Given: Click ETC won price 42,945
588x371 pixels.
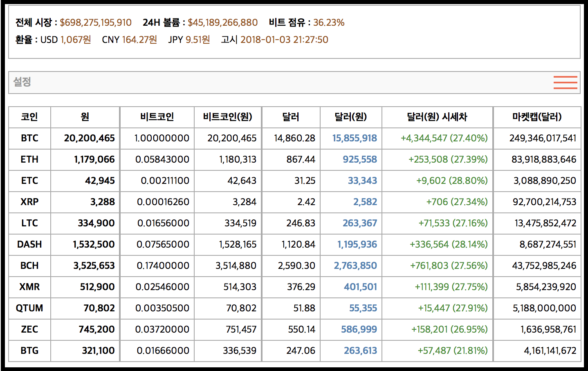Looking at the screenshot, I should tap(100, 181).
